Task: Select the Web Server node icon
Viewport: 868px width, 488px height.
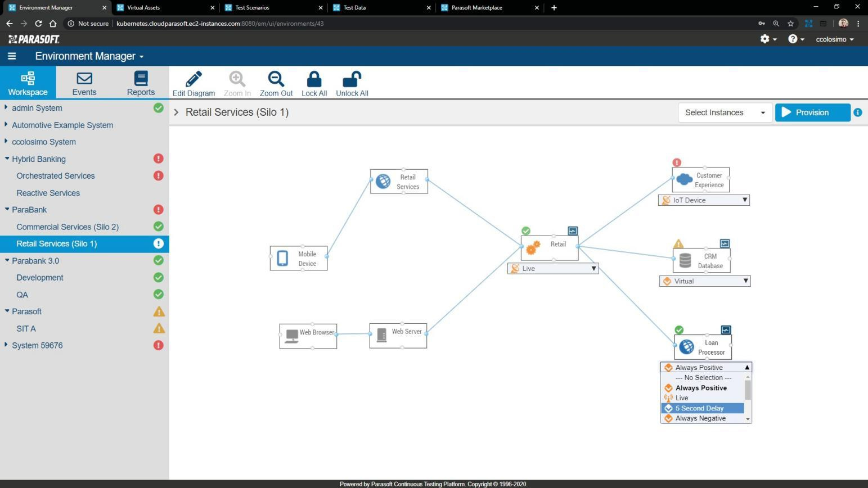Action: point(381,336)
